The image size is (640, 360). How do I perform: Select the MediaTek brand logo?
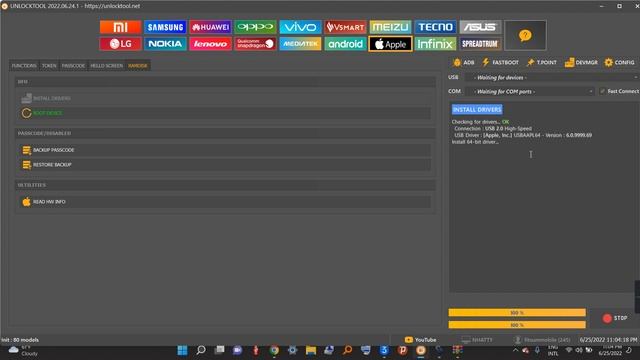[300, 44]
